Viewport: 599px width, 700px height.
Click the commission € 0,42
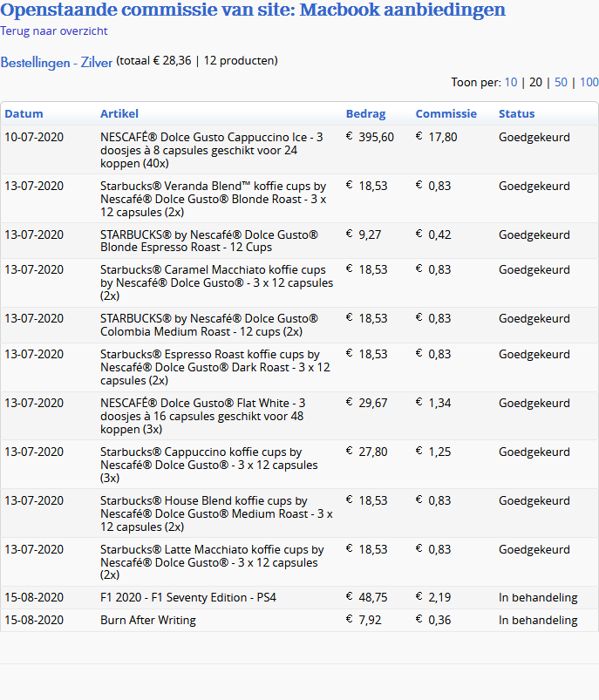pyautogui.click(x=433, y=234)
